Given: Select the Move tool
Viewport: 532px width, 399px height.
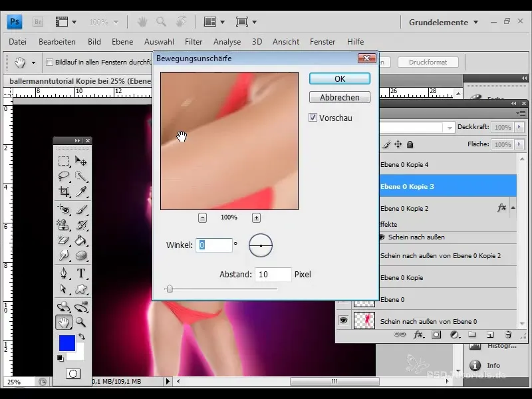Looking at the screenshot, I should (x=80, y=160).
